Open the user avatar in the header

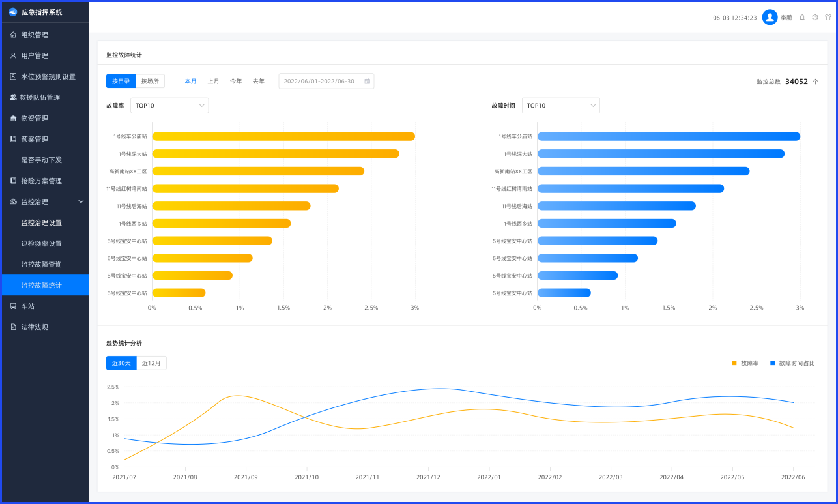[x=769, y=17]
